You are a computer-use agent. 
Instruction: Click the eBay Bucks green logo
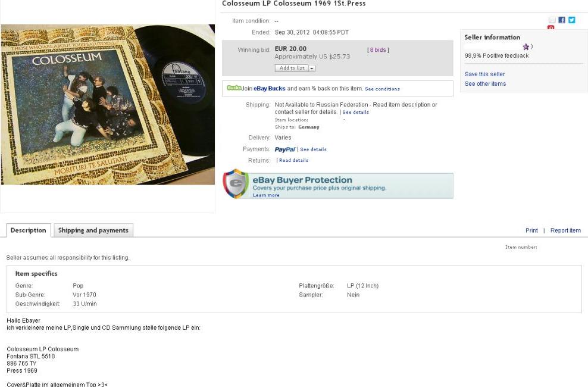tap(234, 88)
